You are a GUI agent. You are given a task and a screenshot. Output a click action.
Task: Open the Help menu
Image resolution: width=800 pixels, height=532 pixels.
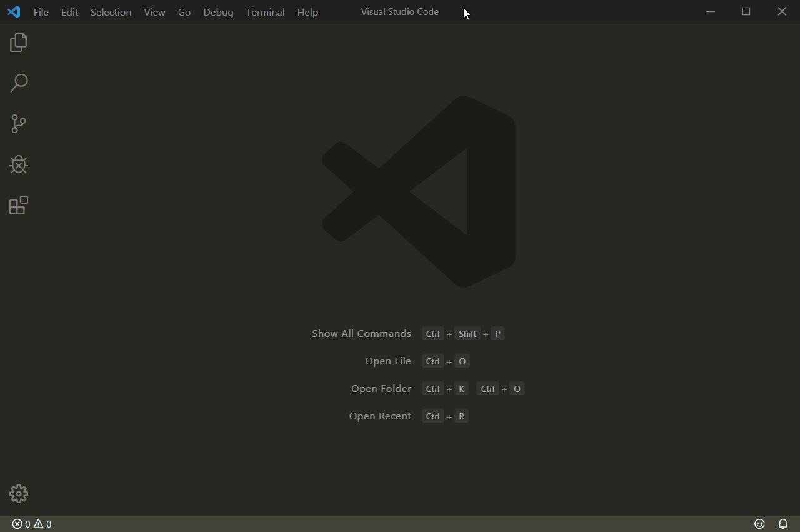click(x=307, y=12)
